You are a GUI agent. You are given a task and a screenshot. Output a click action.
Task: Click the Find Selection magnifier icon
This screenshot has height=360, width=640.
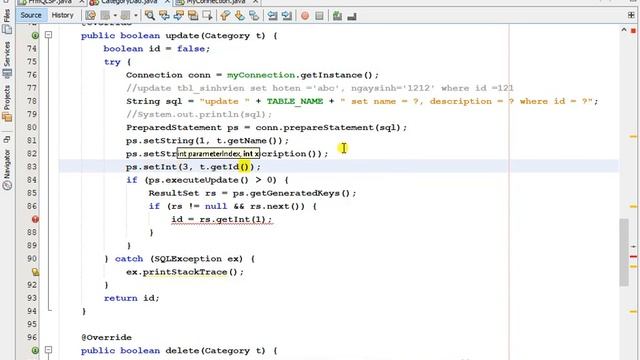[150, 16]
